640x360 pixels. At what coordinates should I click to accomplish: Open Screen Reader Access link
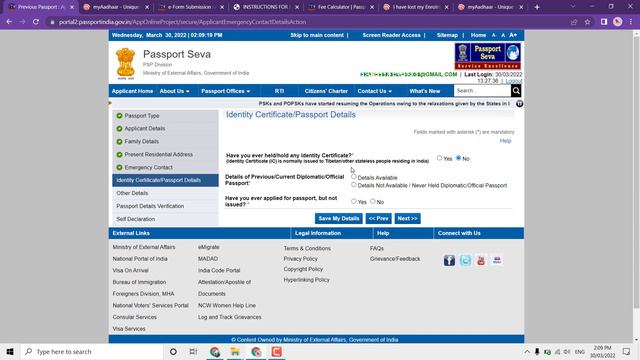click(391, 35)
